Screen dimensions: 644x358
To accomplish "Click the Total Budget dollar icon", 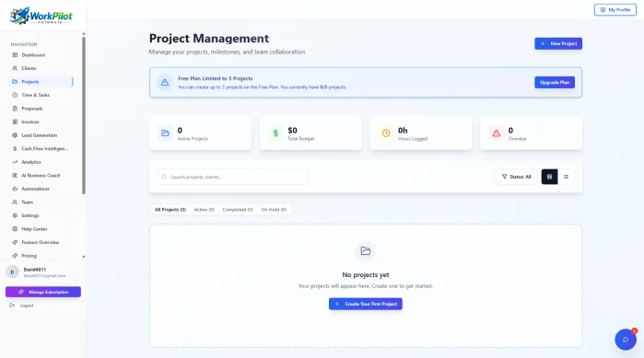I will [x=275, y=133].
